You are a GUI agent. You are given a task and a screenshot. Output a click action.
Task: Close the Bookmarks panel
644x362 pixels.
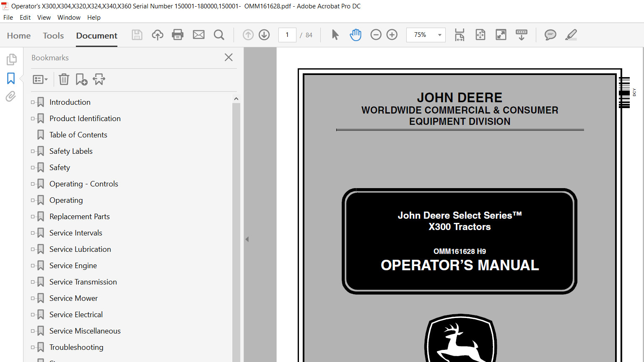[229, 57]
